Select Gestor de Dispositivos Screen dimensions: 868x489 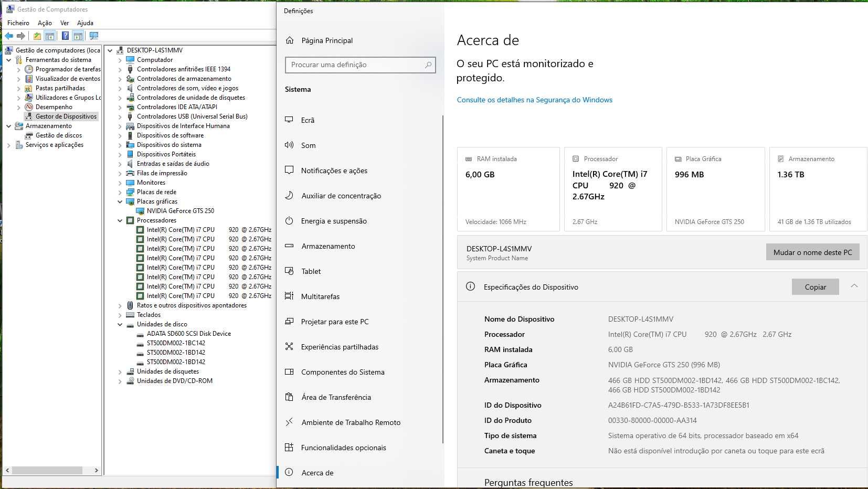click(66, 116)
